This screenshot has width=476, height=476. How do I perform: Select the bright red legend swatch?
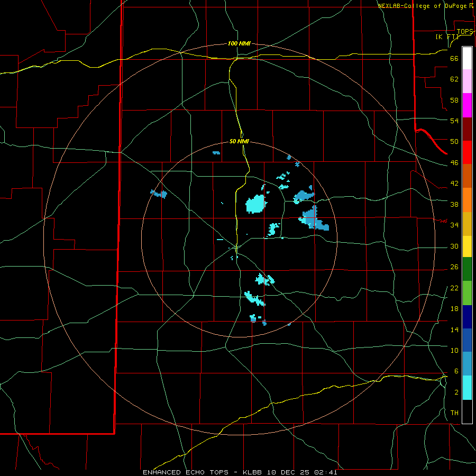pyautogui.click(x=467, y=152)
